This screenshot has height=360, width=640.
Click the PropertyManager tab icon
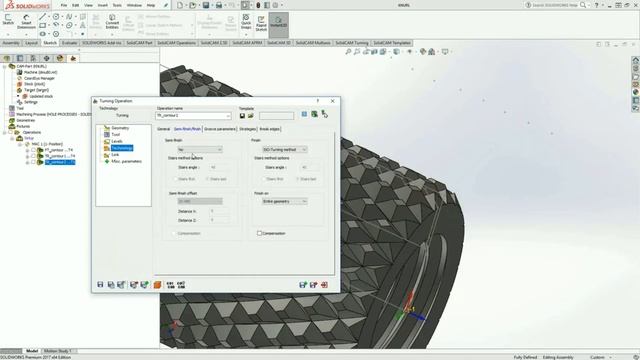pos(20,58)
